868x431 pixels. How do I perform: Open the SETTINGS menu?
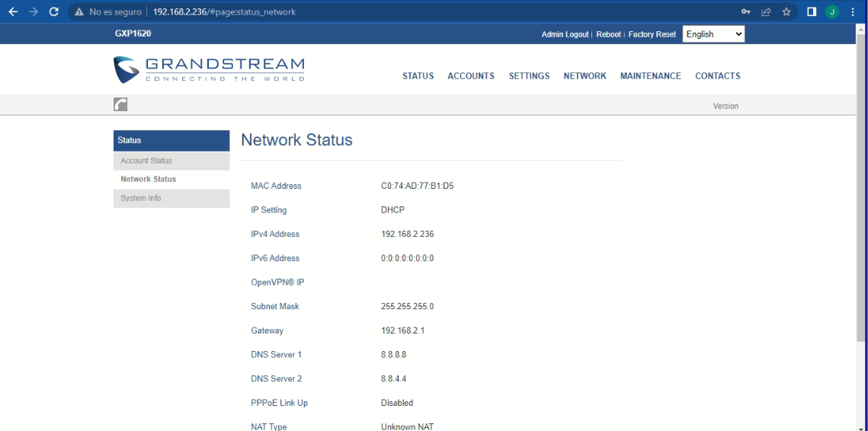pyautogui.click(x=529, y=76)
